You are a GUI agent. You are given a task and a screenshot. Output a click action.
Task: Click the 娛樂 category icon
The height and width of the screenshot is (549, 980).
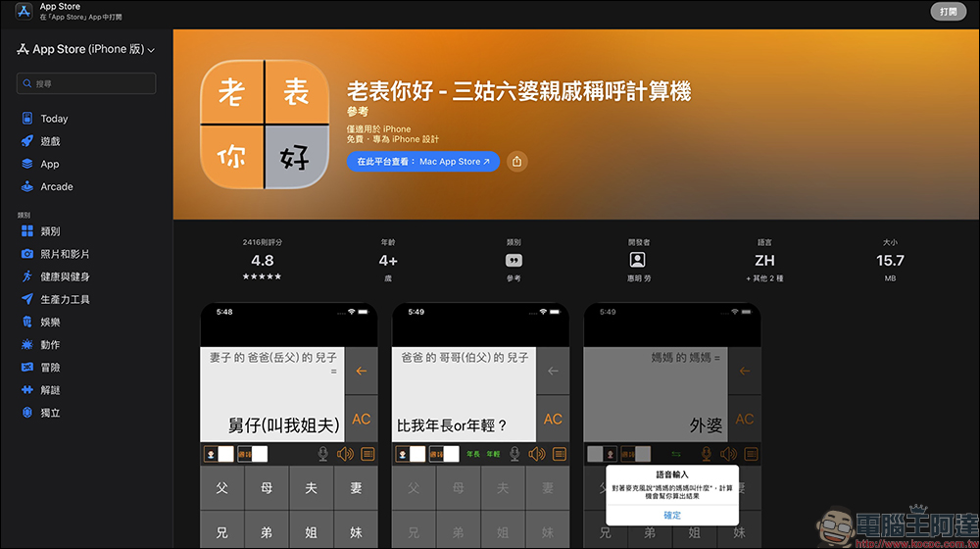pyautogui.click(x=26, y=322)
